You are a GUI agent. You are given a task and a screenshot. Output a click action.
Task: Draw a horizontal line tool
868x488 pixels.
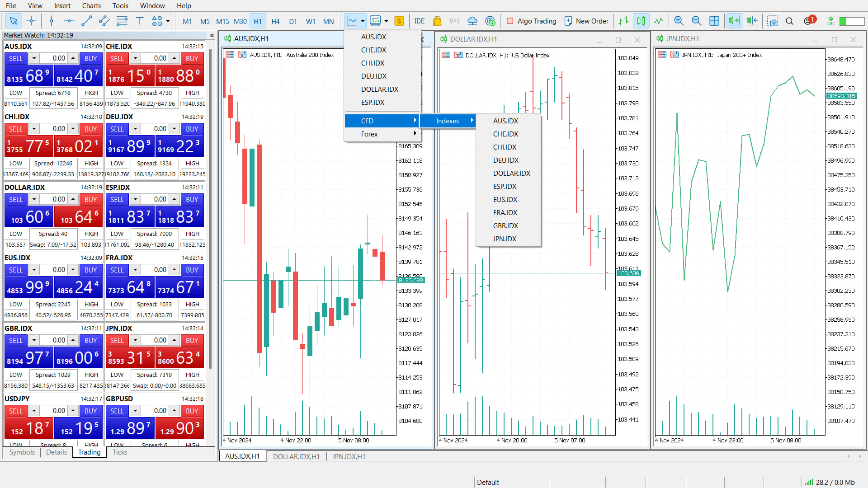[69, 21]
